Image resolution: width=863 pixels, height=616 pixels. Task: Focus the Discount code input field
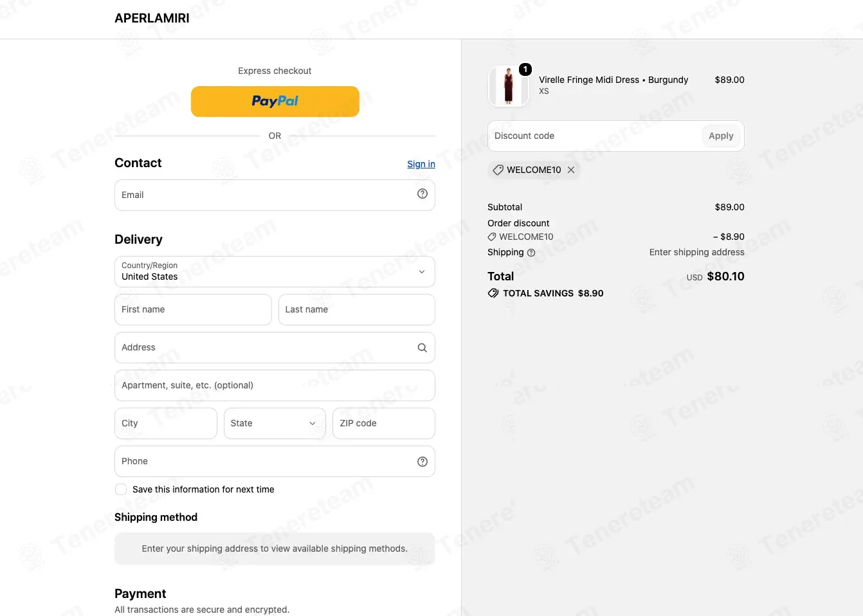(x=595, y=136)
